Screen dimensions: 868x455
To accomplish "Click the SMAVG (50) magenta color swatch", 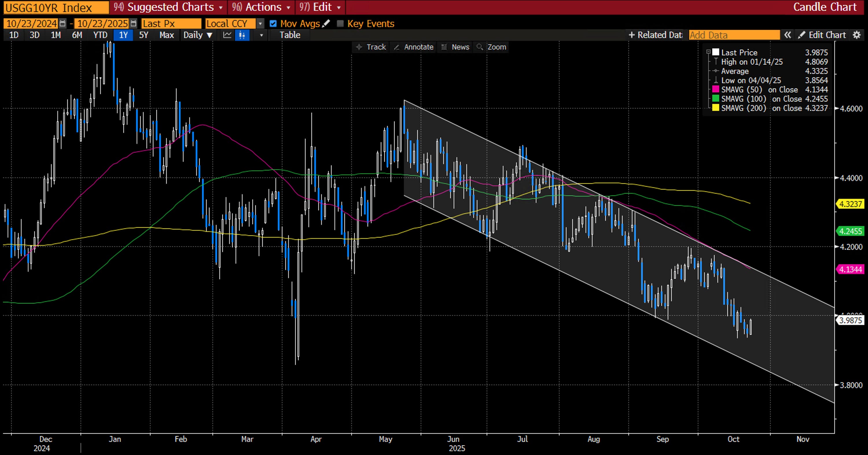I will click(716, 89).
